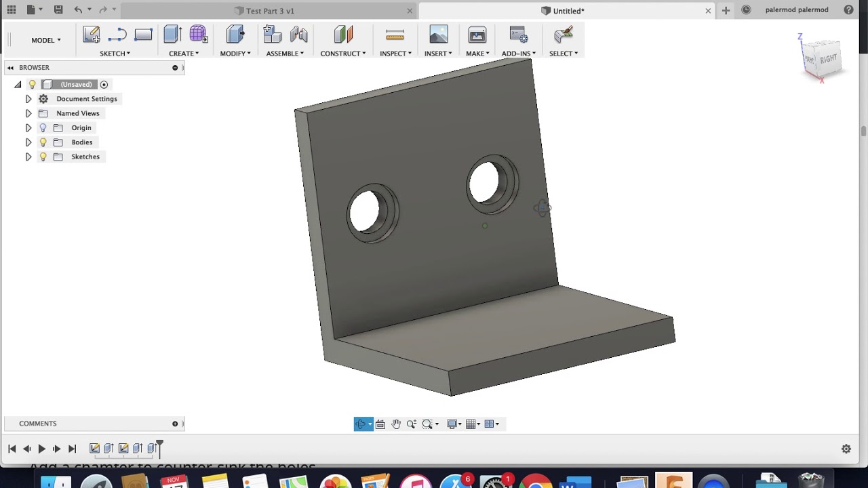Expand the Bodies folder node
The width and height of the screenshot is (868, 488).
[28, 142]
